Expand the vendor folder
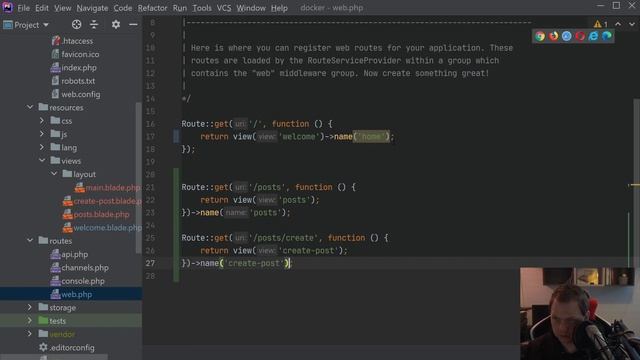 click(x=30, y=334)
